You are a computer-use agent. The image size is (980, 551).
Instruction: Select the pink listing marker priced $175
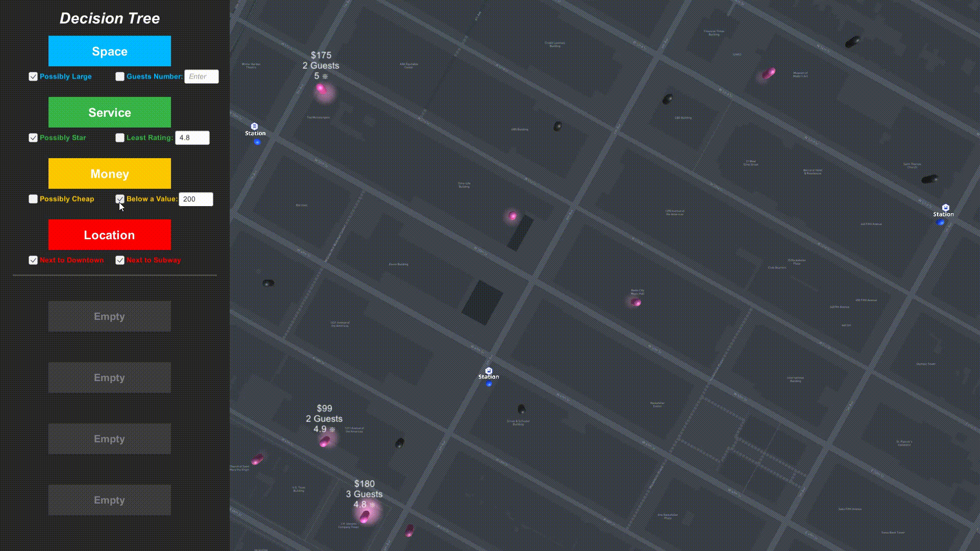[x=321, y=89]
